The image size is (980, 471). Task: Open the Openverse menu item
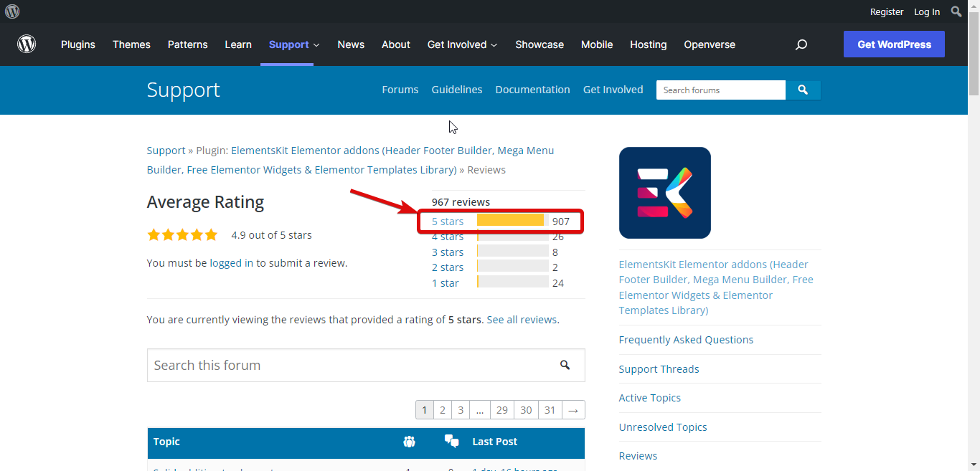tap(710, 44)
